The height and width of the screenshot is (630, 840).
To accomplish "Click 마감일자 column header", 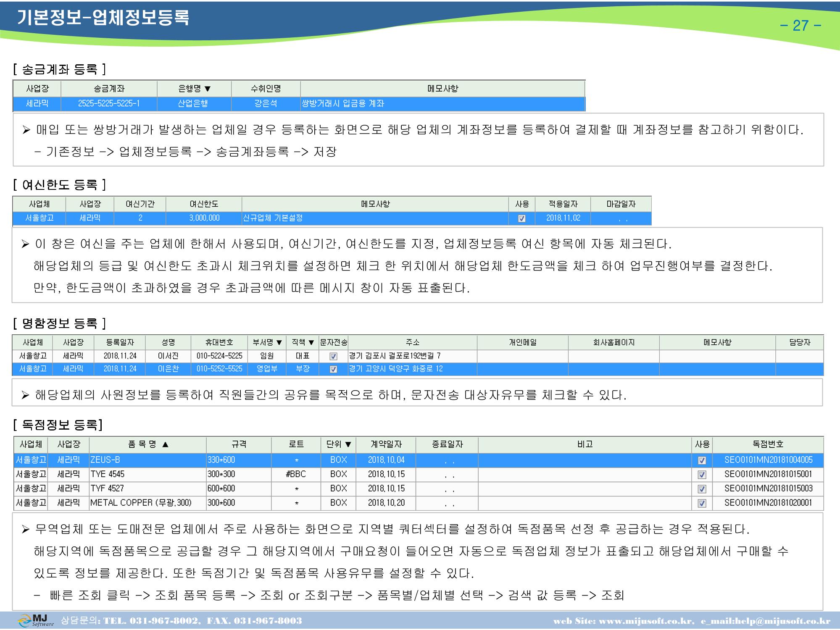I will 621,204.
